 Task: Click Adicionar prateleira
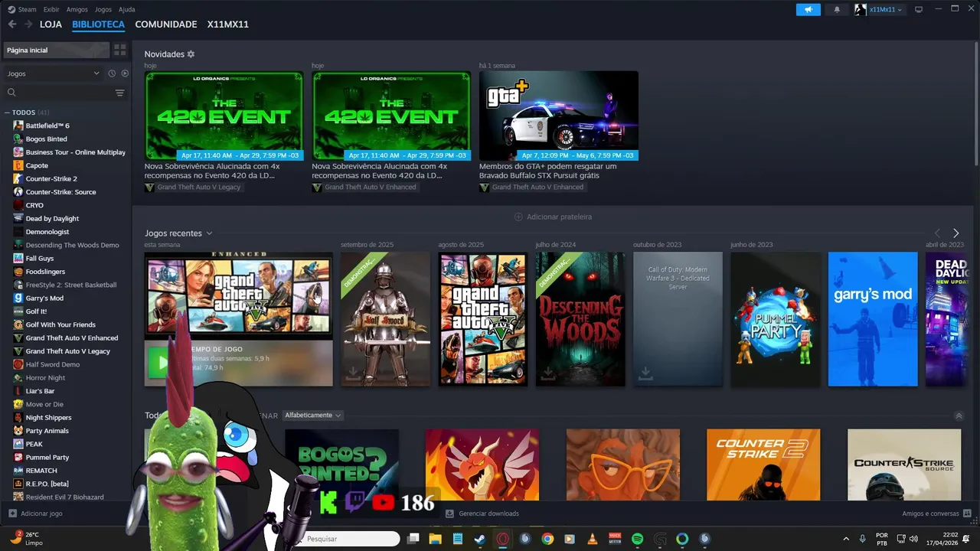553,217
